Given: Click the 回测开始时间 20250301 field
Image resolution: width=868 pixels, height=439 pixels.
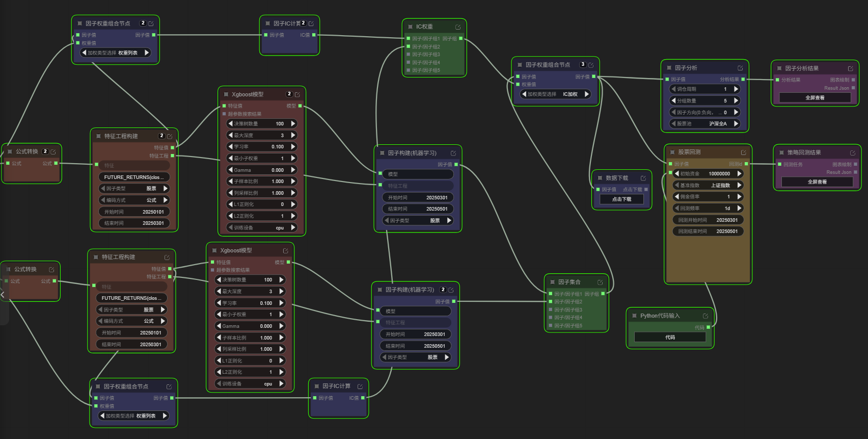Looking at the screenshot, I should 708,220.
